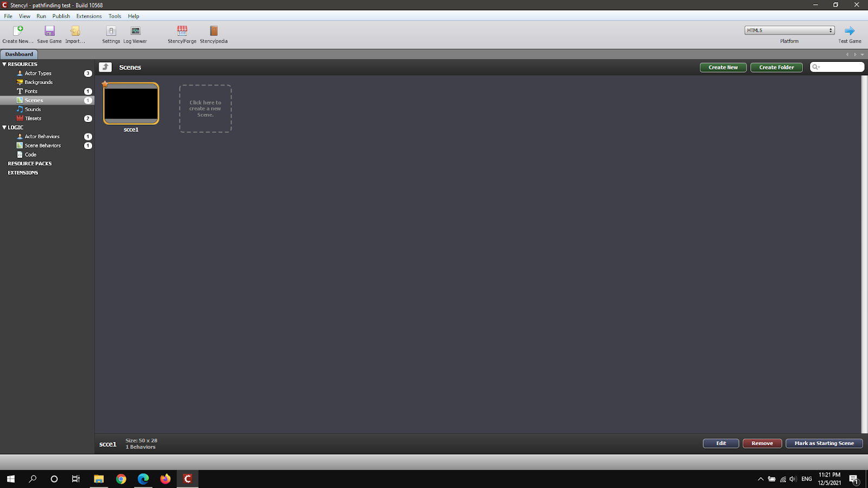The width and height of the screenshot is (868, 488).
Task: Click the Backgrounds sidebar icon
Action: pos(20,82)
